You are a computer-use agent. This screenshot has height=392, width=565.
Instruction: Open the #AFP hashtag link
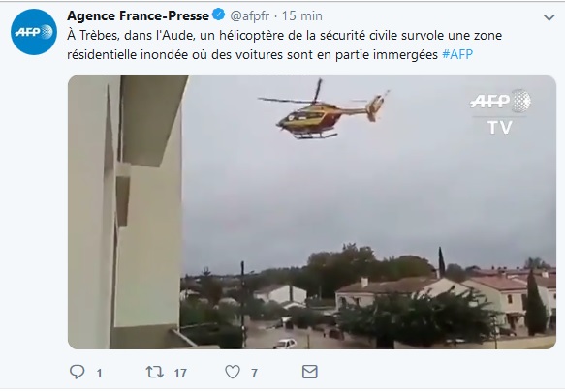[x=457, y=54]
